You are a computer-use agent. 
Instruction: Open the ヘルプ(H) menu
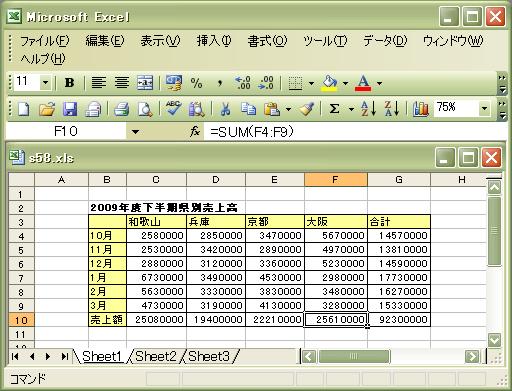pyautogui.click(x=43, y=59)
